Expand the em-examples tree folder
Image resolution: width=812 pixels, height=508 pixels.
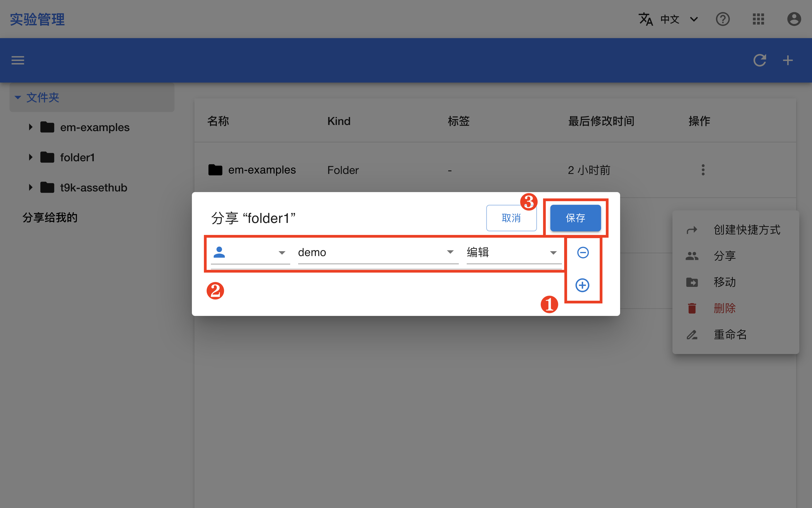(x=31, y=127)
